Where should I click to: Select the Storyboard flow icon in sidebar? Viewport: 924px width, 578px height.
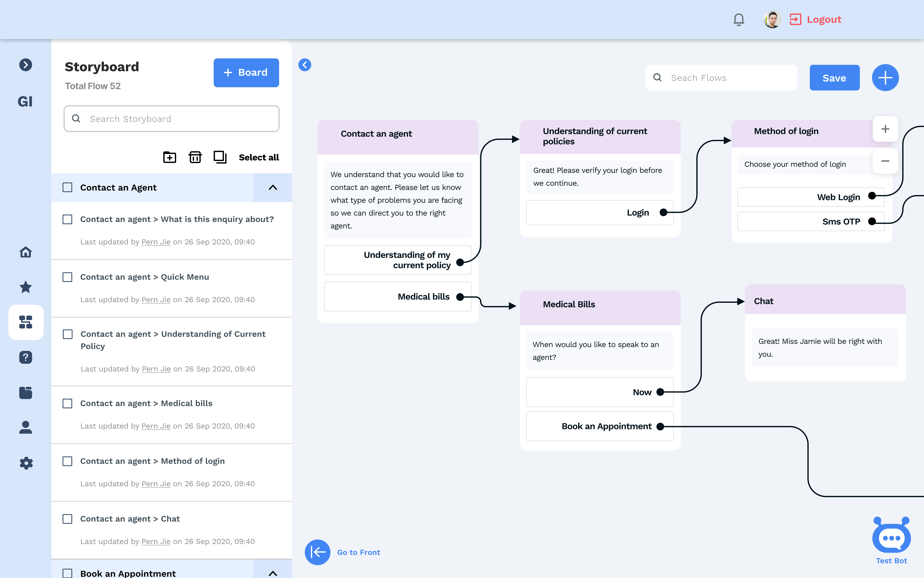pos(26,322)
